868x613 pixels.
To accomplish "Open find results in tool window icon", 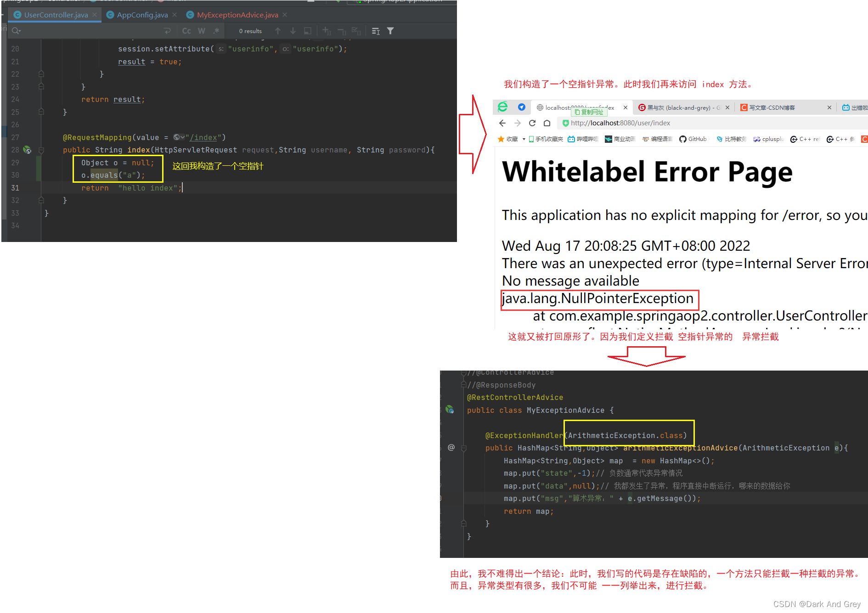I will 376,31.
